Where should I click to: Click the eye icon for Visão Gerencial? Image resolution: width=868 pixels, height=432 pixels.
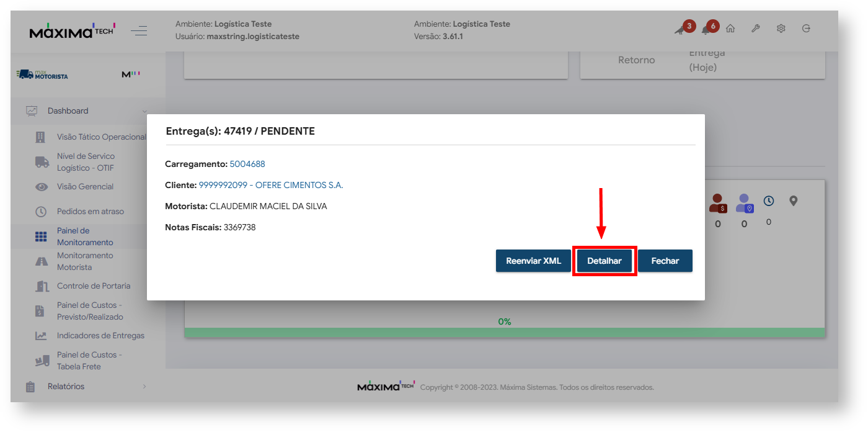tap(41, 187)
